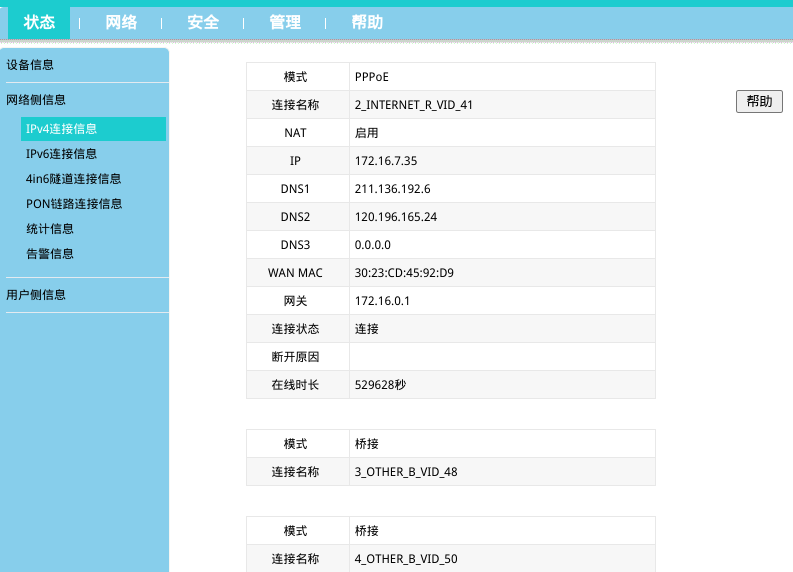The image size is (793, 572).
Task: Open IPv6连接信息 page
Action: [x=62, y=154]
